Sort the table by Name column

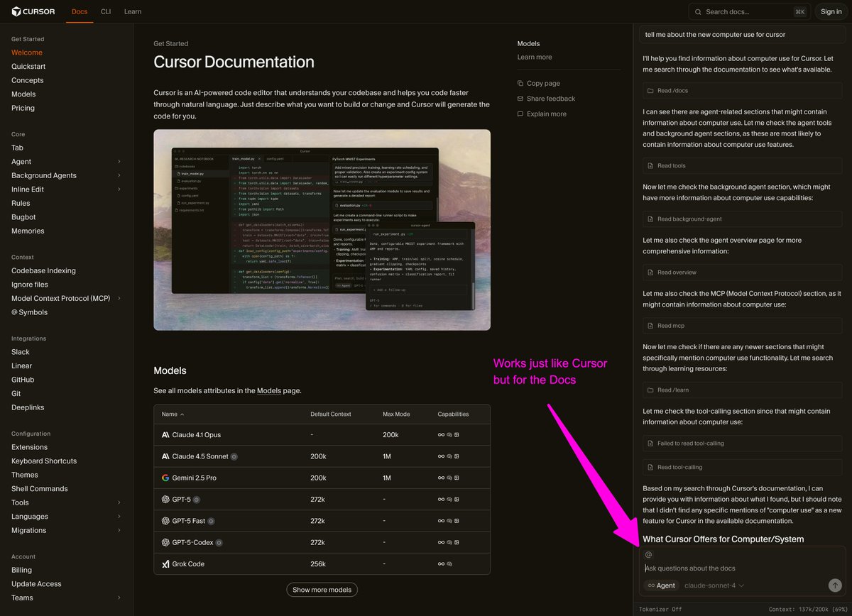(x=173, y=414)
